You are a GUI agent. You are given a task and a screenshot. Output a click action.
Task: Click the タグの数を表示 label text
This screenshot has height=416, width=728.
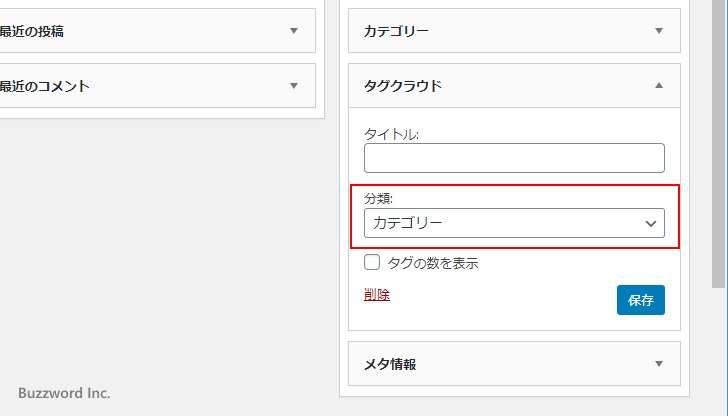[432, 264]
